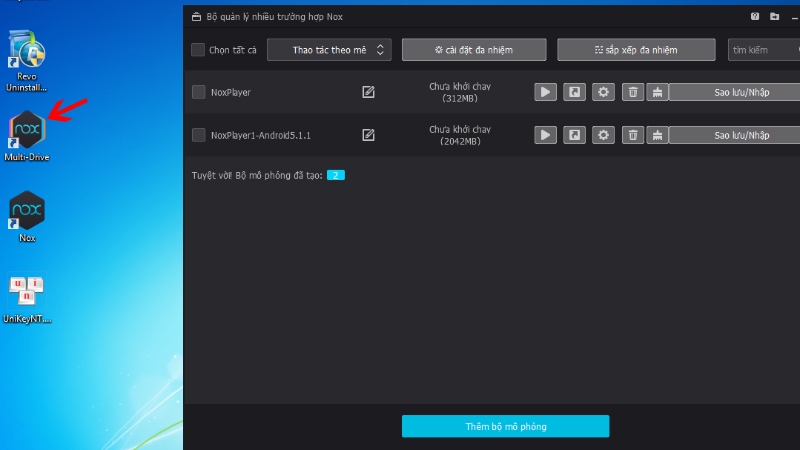Open folder icon in Nox title bar
800x450 pixels.
pos(774,16)
